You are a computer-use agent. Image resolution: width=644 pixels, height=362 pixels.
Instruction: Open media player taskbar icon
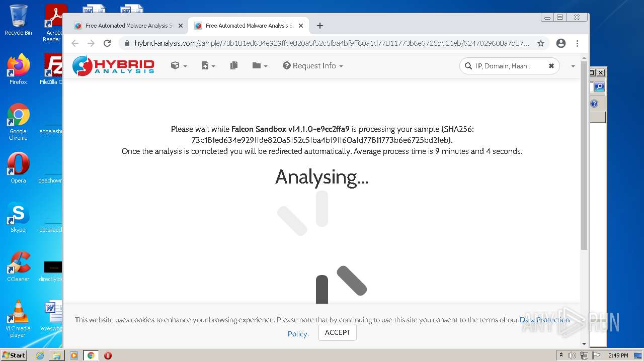(74, 355)
